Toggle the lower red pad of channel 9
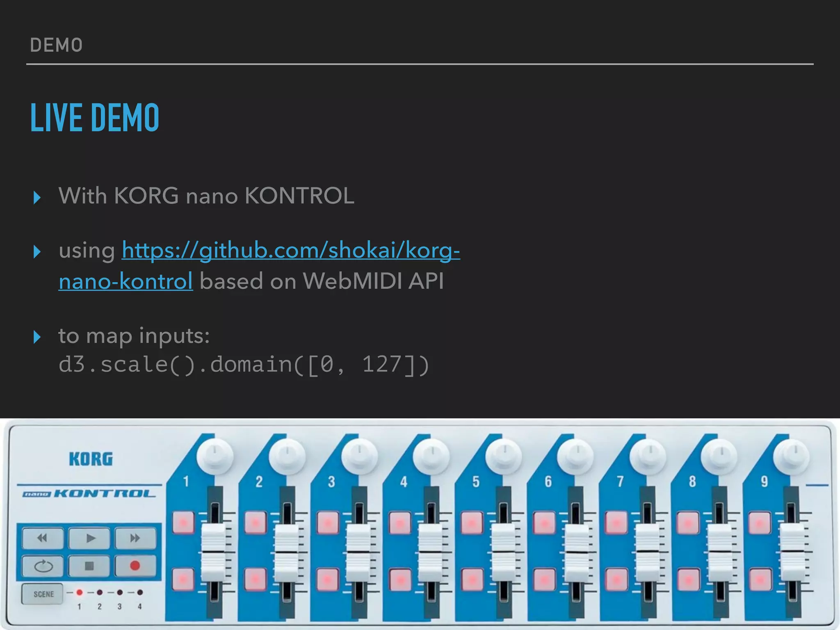The image size is (840, 630). coord(760,579)
